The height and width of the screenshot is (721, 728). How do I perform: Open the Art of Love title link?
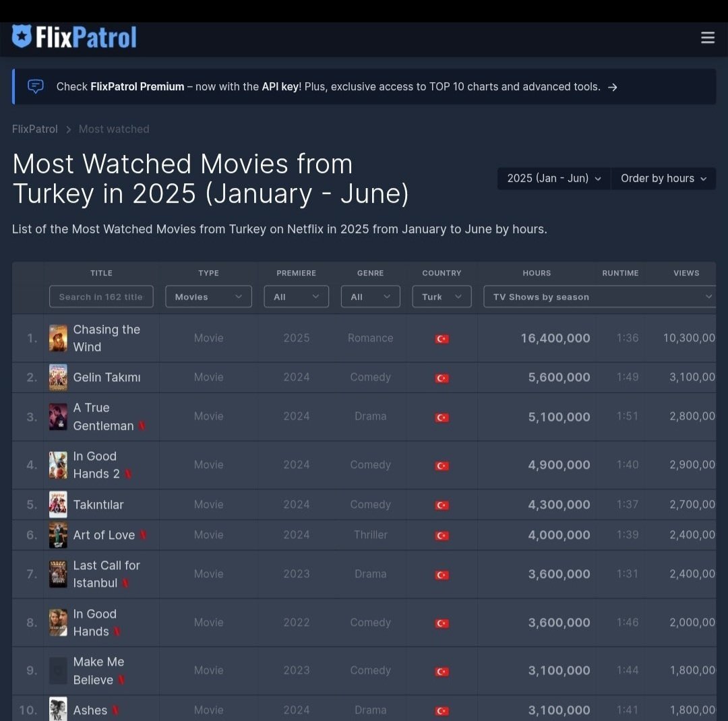coord(104,535)
